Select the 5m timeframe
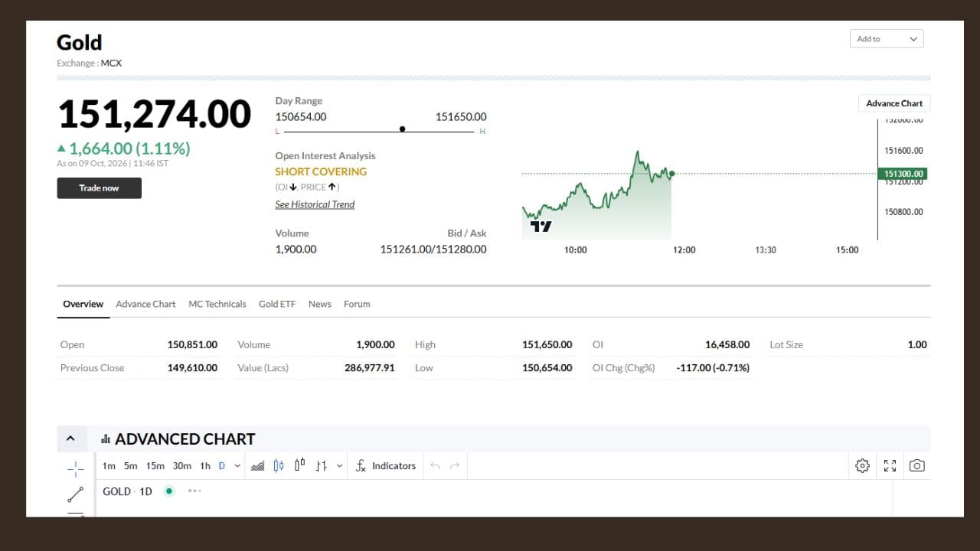This screenshot has height=551, width=980. coord(131,465)
